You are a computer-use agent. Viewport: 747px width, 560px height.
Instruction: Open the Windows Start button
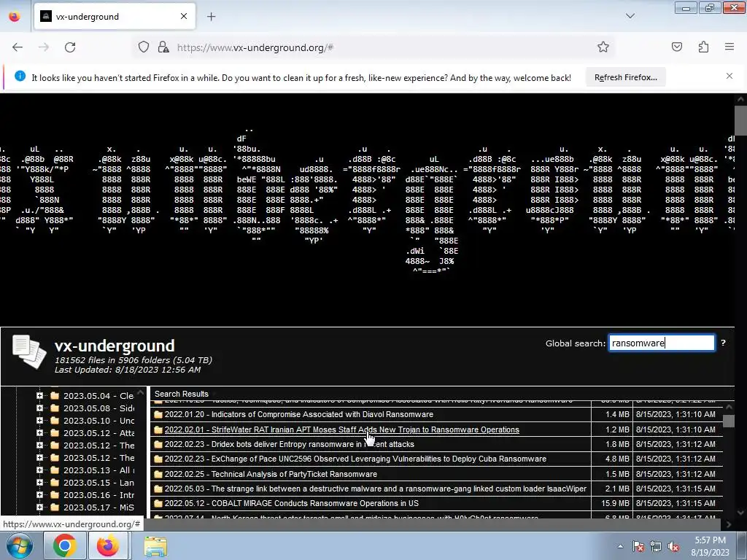[19, 546]
